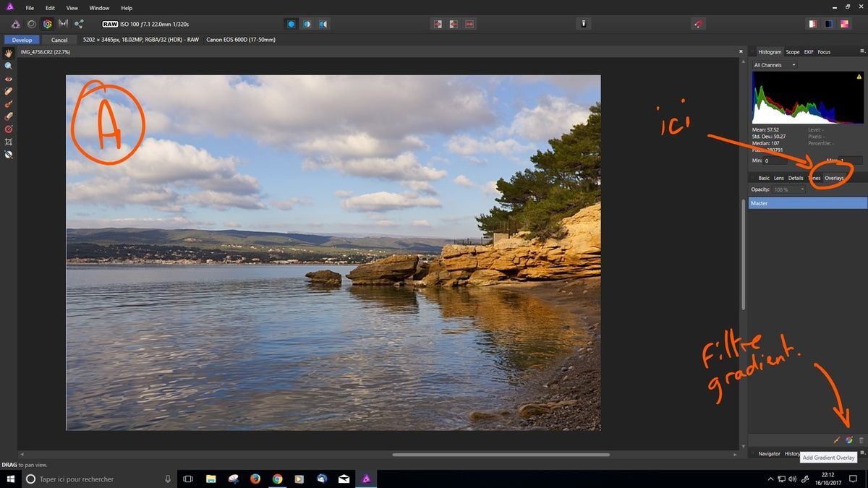The image size is (868, 488).
Task: Select the Zoom tool in the left toolbar
Action: click(x=9, y=66)
